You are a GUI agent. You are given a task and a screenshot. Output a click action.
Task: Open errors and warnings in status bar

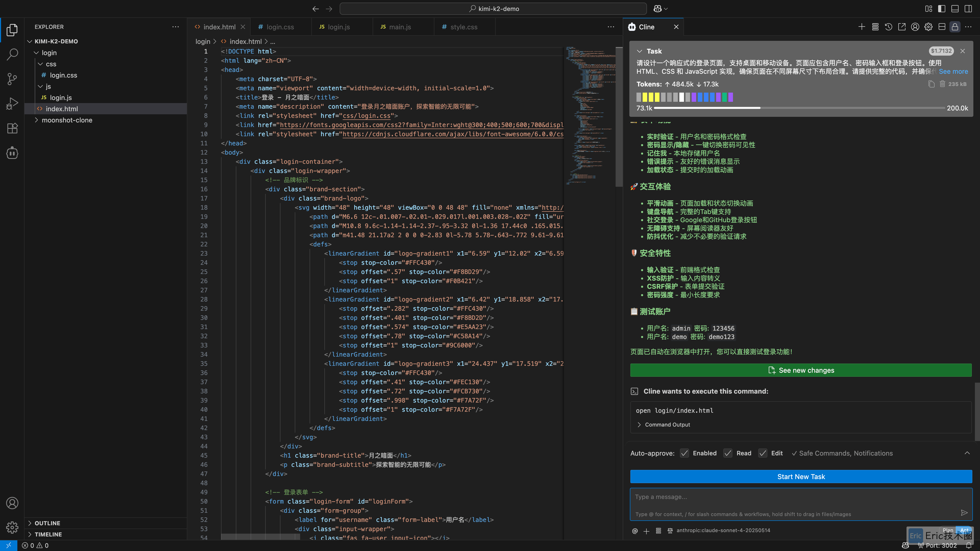35,546
